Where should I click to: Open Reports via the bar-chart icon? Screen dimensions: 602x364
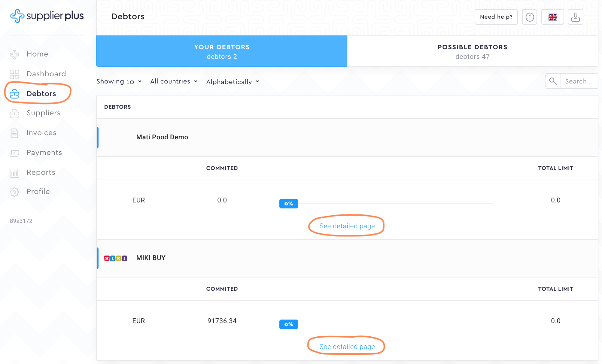14,173
